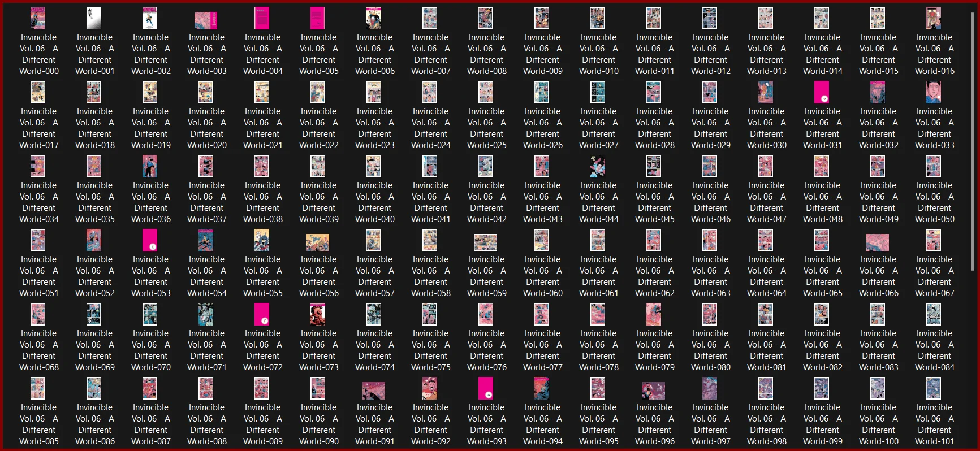
Task: Click the file name ending World-099
Action: click(823, 424)
